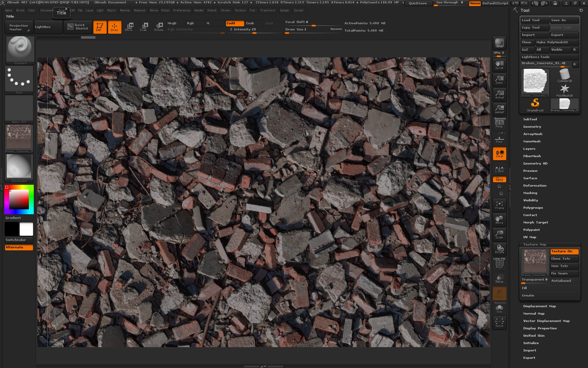
Task: Toggle the Floor grid
Action: tap(499, 139)
